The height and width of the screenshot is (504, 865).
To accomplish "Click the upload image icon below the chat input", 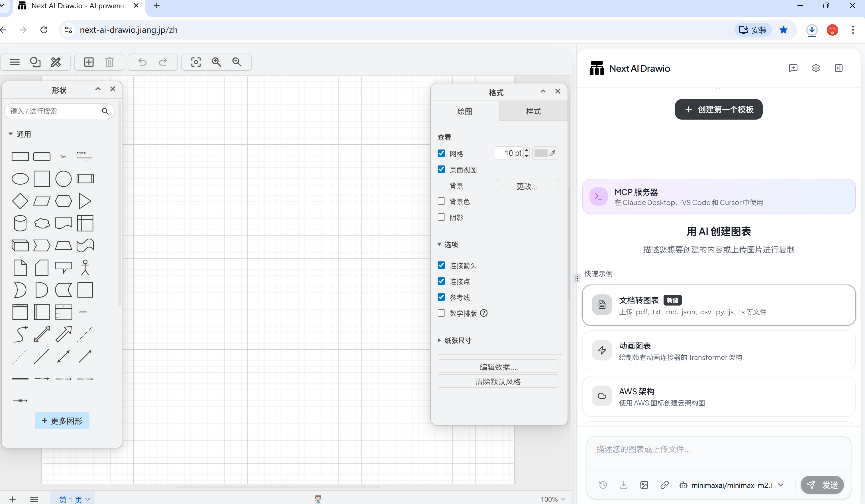I will click(644, 485).
